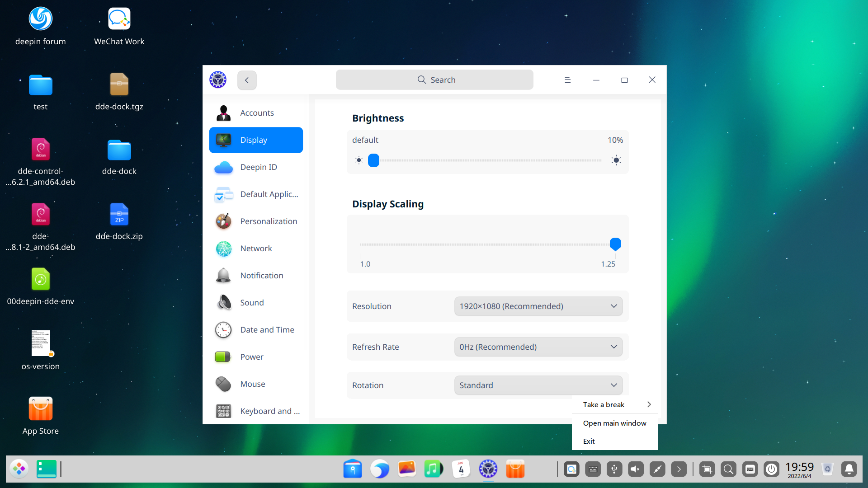Screen dimensions: 868x488
Task: Open the Date and Time settings
Action: [256, 329]
